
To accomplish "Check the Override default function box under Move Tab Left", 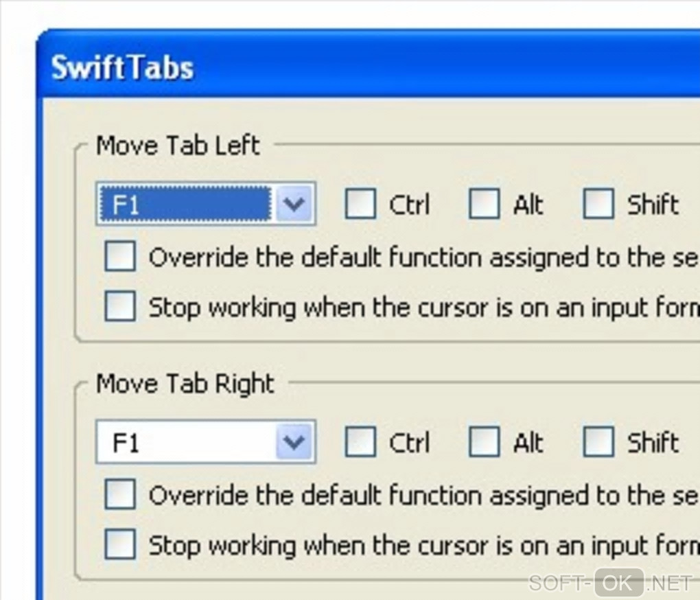I will [x=120, y=257].
